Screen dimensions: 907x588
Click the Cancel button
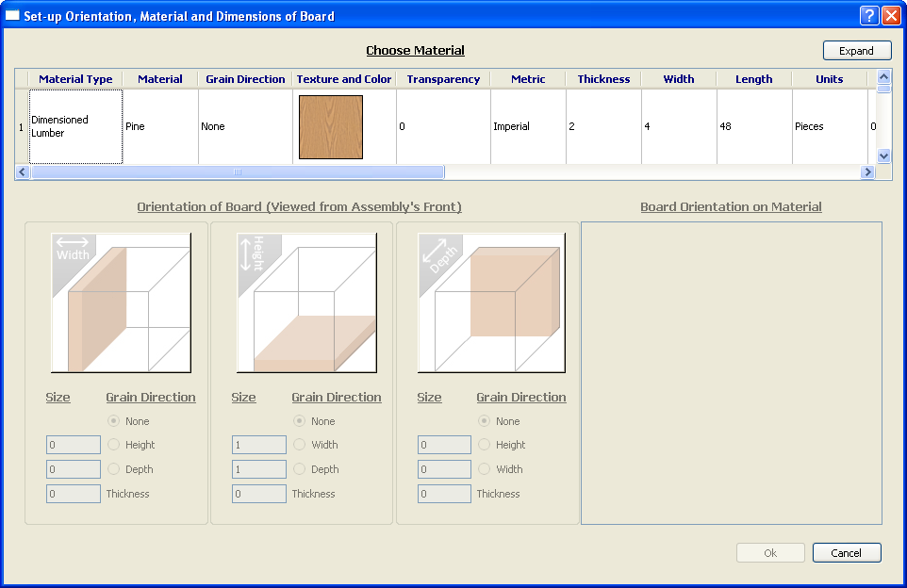[x=846, y=553]
